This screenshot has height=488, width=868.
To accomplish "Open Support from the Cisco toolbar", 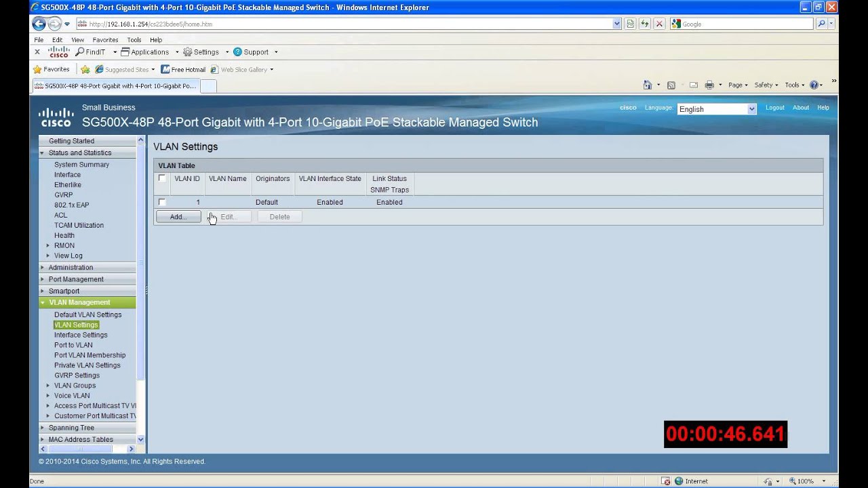I will click(251, 52).
